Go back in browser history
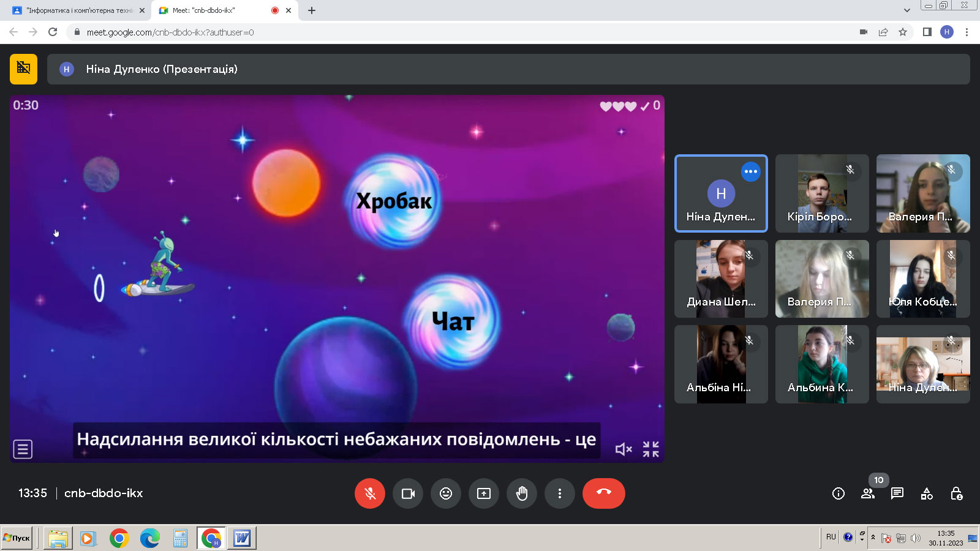Screen dimensions: 980x551 click(13, 32)
